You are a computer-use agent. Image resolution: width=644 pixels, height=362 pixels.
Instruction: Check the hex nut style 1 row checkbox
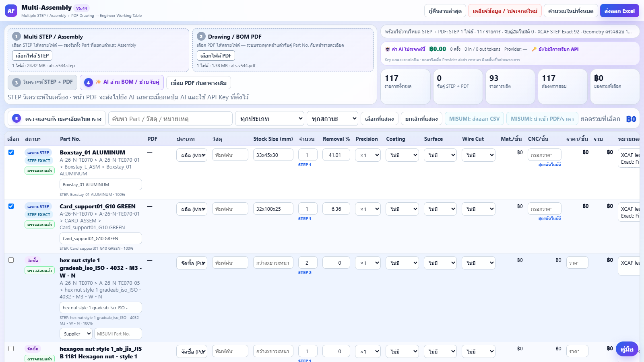[11, 260]
